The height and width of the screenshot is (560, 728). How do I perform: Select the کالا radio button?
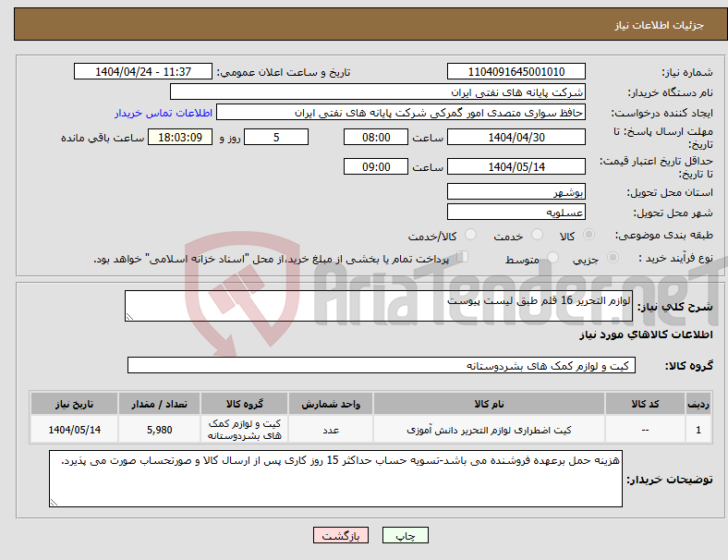click(x=588, y=235)
